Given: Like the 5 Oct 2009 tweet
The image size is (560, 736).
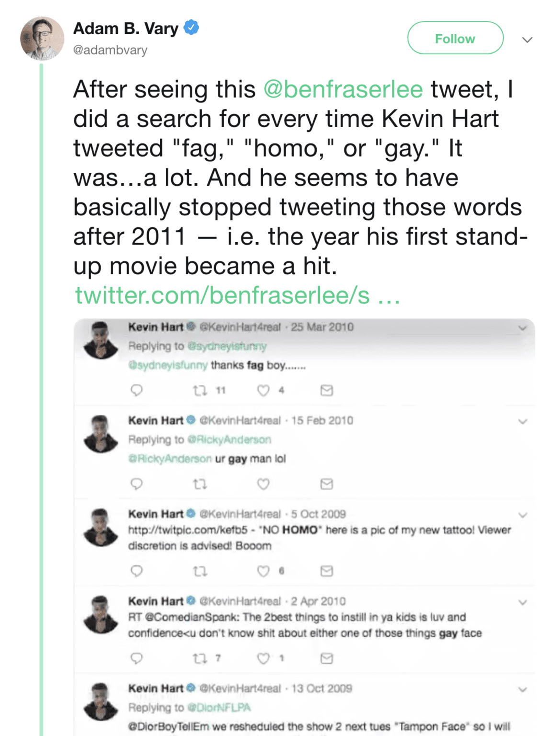Looking at the screenshot, I should tap(263, 571).
